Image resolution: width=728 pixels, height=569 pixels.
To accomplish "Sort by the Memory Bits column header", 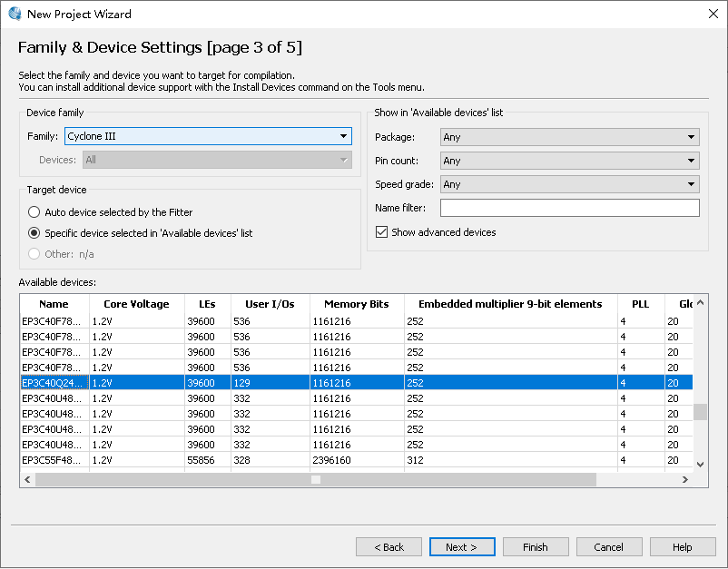I will (x=357, y=304).
